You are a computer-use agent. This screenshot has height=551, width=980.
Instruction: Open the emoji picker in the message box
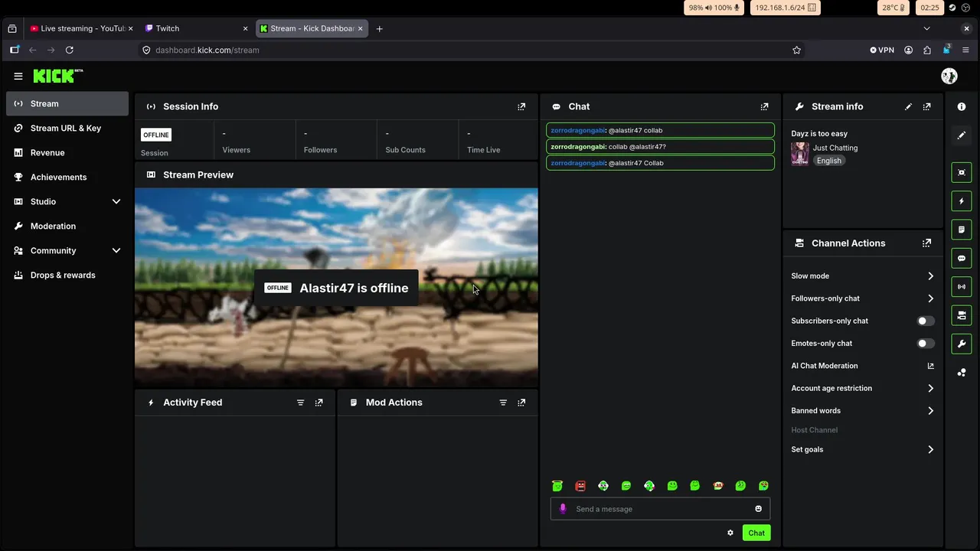pos(759,509)
